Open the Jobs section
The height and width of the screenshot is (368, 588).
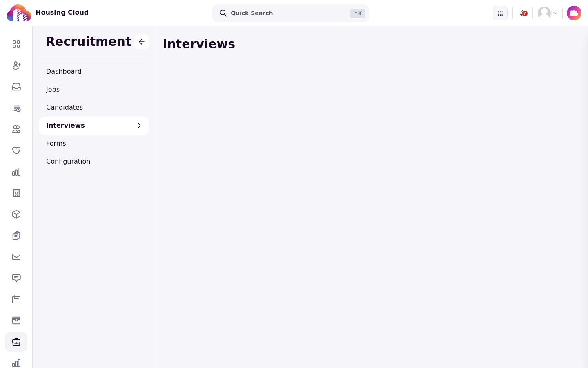pyautogui.click(x=94, y=90)
